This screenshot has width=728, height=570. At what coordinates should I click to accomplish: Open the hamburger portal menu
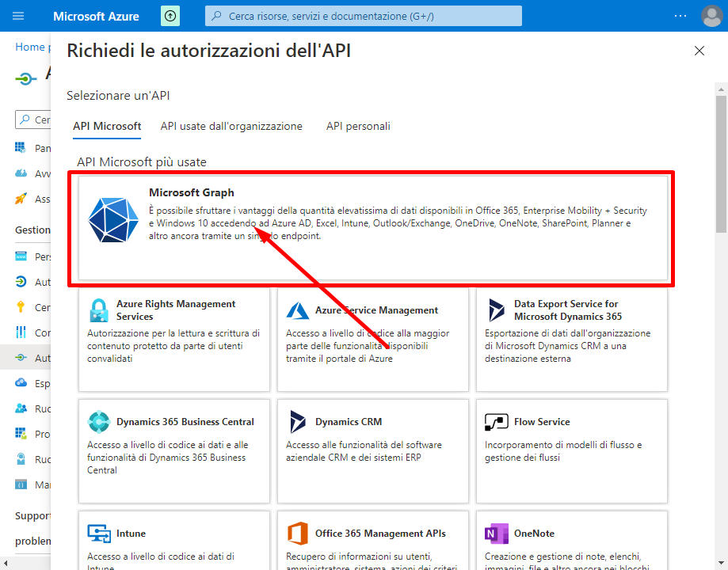(x=18, y=17)
